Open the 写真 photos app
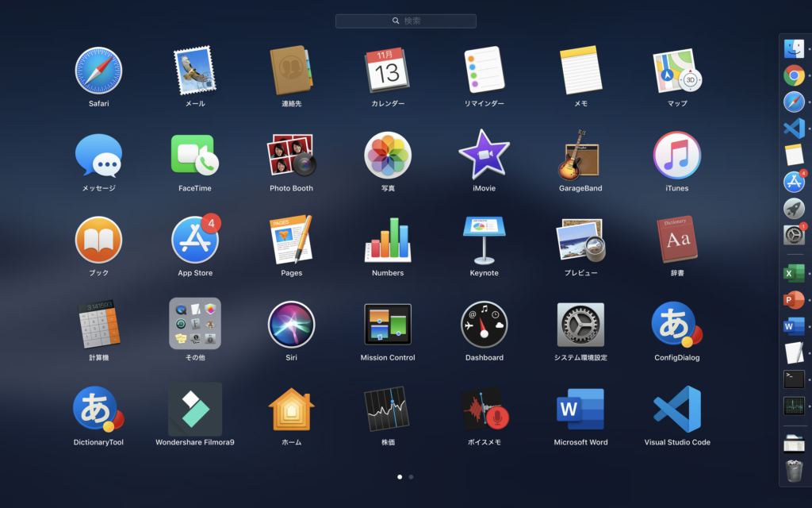Screen dimensions: 812x508 387,155
